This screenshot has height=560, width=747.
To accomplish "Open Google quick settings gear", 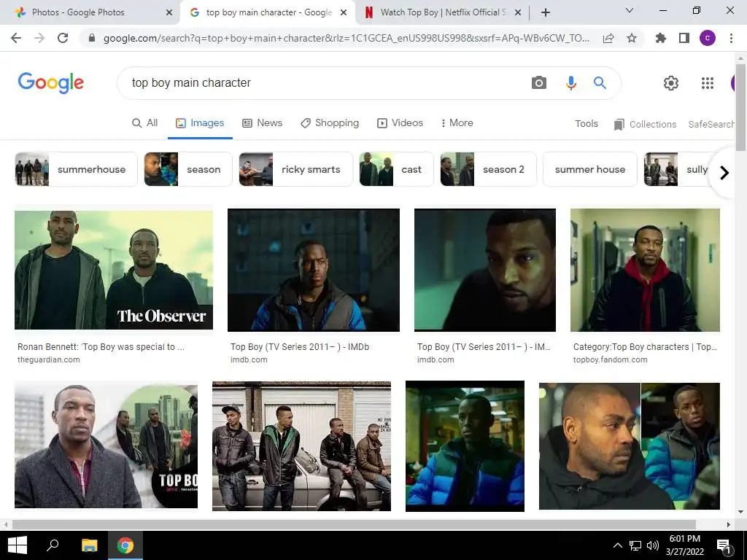I will (671, 83).
